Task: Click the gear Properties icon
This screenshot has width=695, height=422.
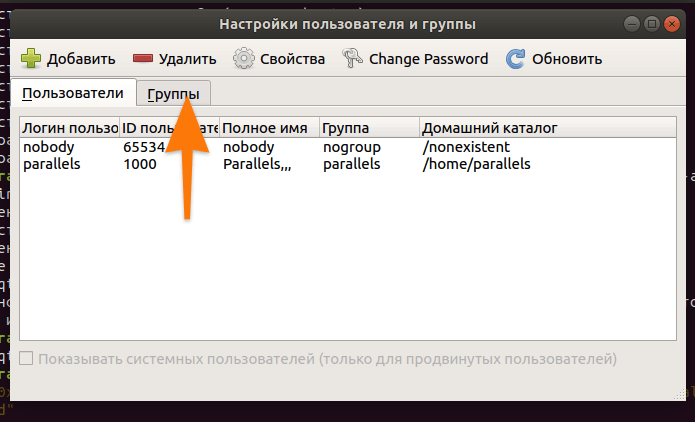Action: point(244,59)
